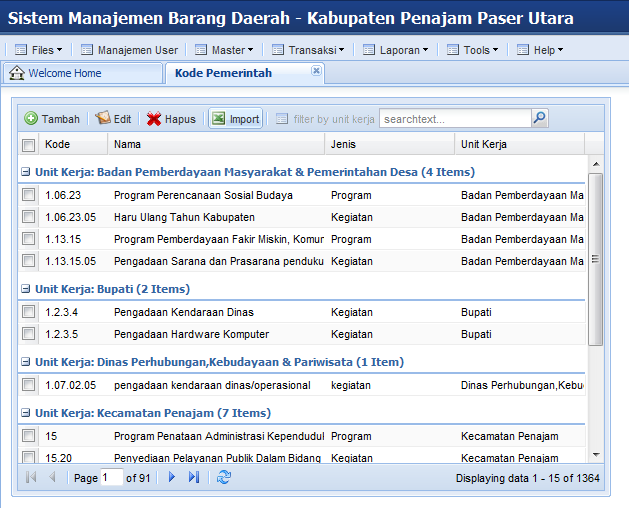Open the Manajemen User menu

[x=129, y=50]
